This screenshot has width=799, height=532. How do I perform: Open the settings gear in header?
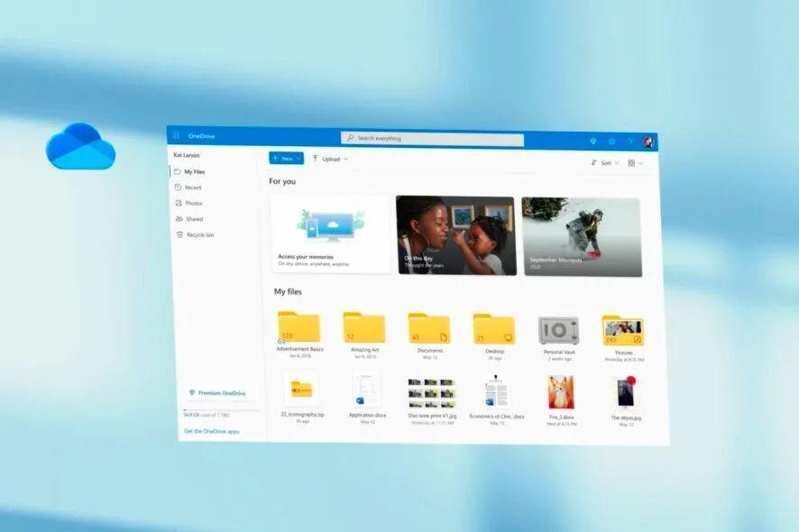[611, 142]
